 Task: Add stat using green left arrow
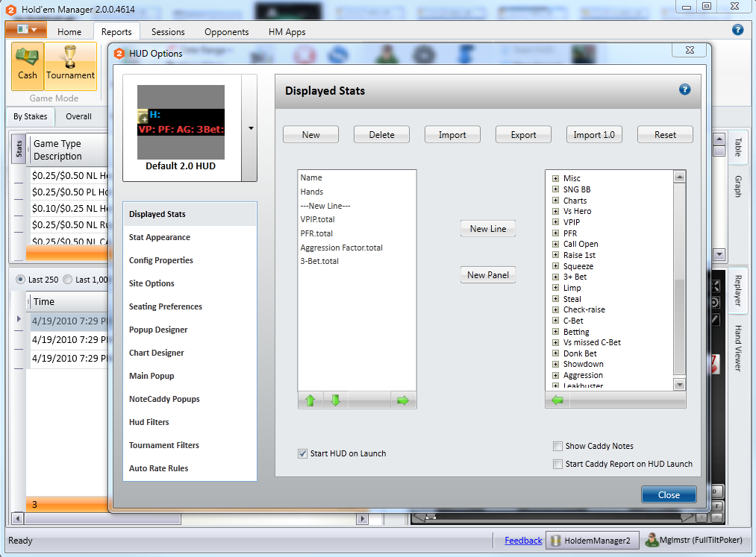557,400
